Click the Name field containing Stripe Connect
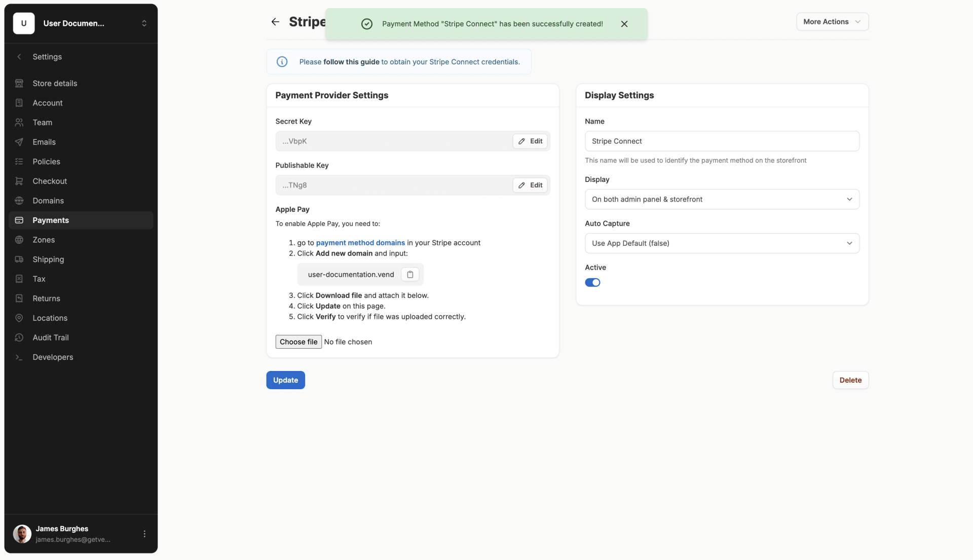 pos(722,141)
